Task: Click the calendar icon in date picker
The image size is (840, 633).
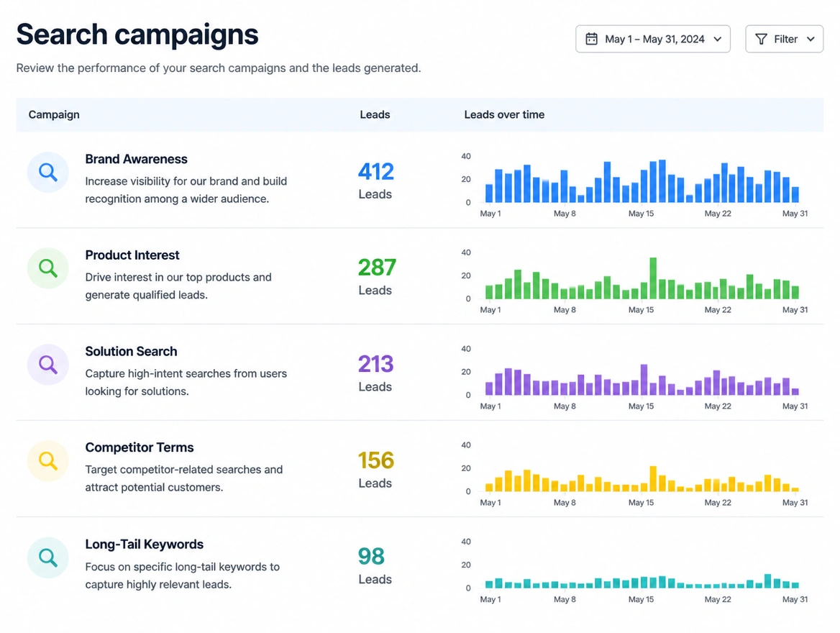Action: tap(591, 39)
